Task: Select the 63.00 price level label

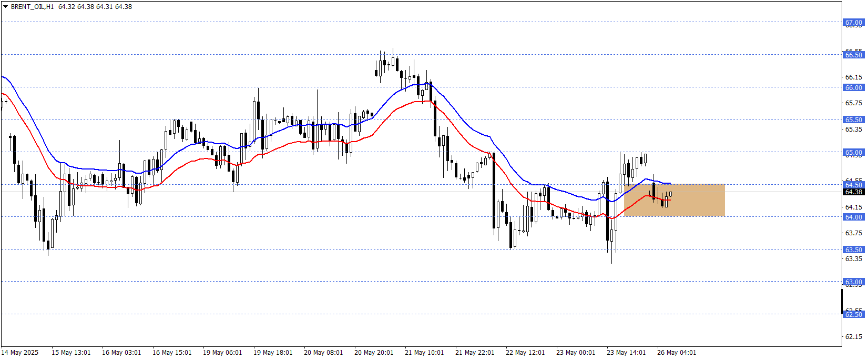Action: point(853,282)
